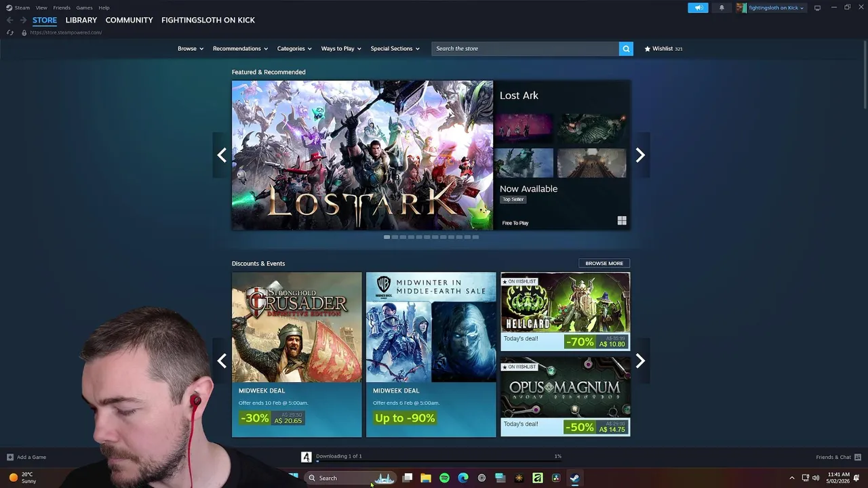Click the download progress bar
This screenshot has width=868, height=488.
pos(439,461)
